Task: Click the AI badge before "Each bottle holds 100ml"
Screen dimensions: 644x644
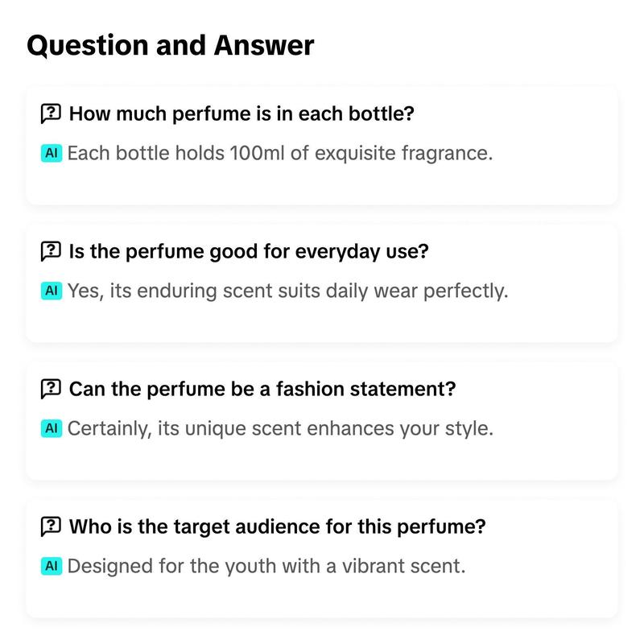Action: point(52,153)
